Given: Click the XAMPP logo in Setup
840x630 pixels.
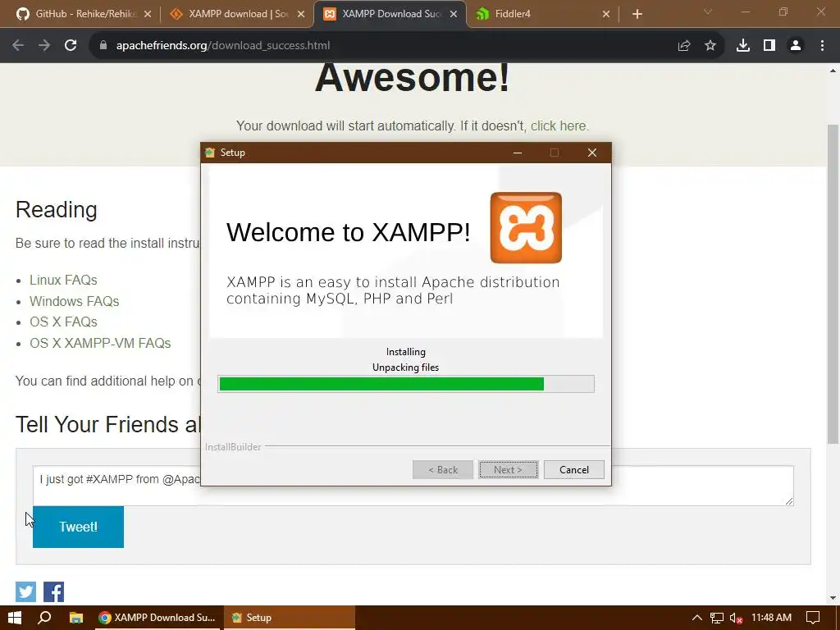Looking at the screenshot, I should point(526,228).
